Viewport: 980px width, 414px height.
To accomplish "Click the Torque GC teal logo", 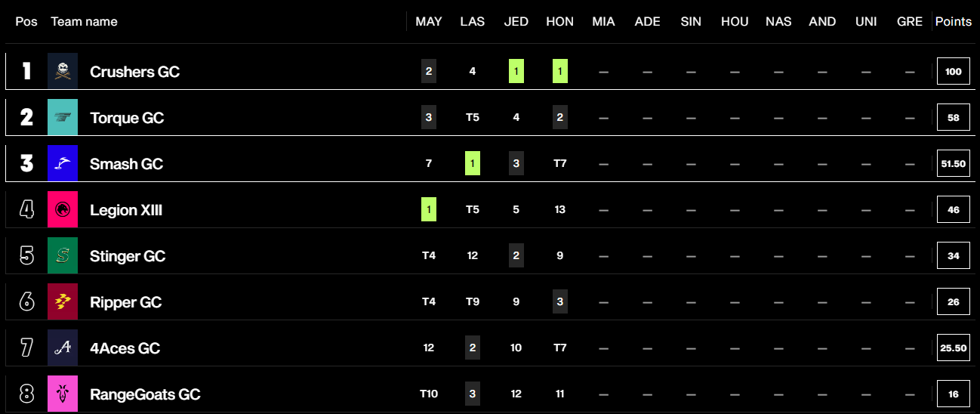I will (x=63, y=118).
